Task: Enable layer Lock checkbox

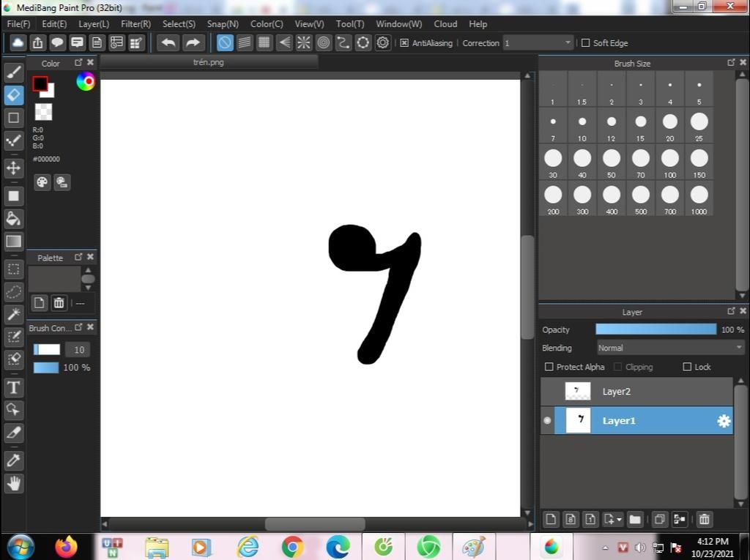Action: coord(687,367)
